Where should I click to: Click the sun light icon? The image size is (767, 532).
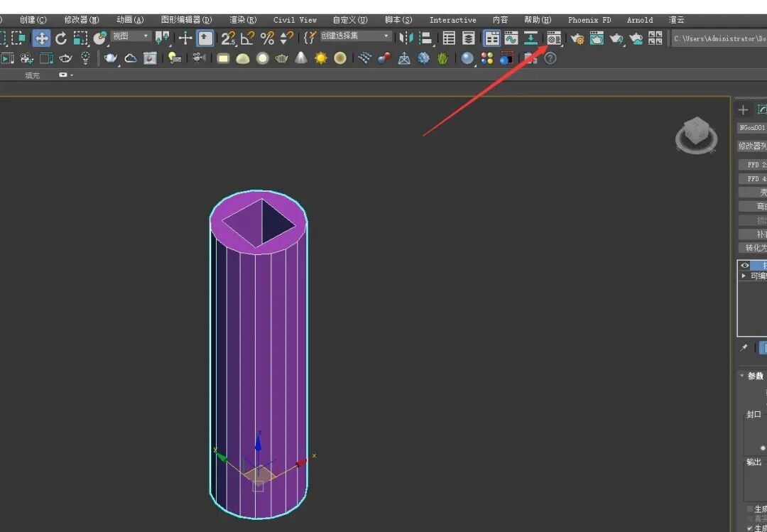(321, 59)
